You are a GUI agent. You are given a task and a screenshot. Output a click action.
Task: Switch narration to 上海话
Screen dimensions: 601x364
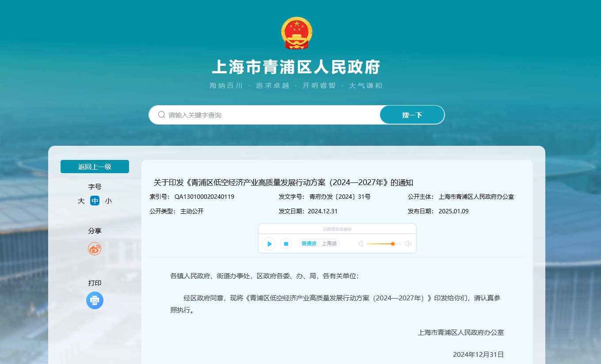point(329,243)
